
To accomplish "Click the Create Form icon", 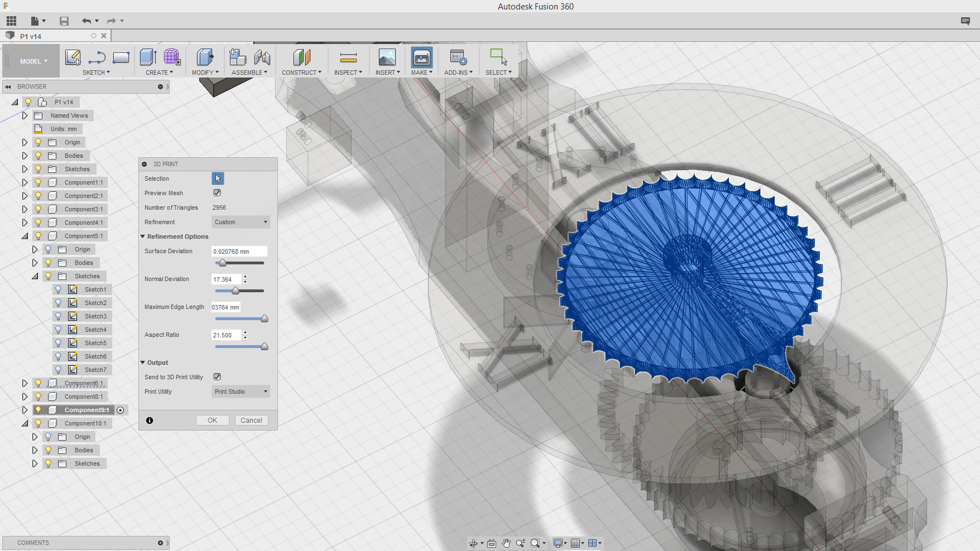I will [172, 57].
